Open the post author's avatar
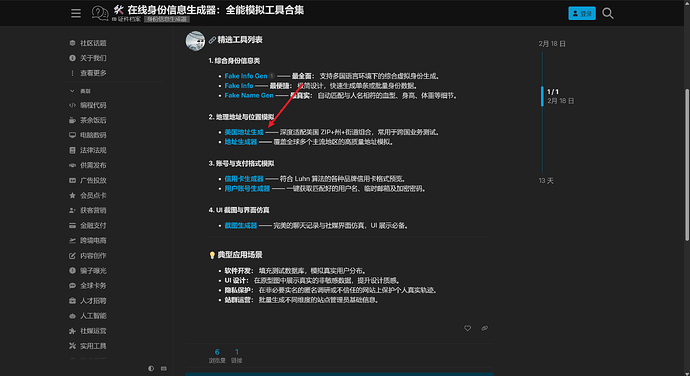Image resolution: width=690 pixels, height=376 pixels. (x=195, y=41)
